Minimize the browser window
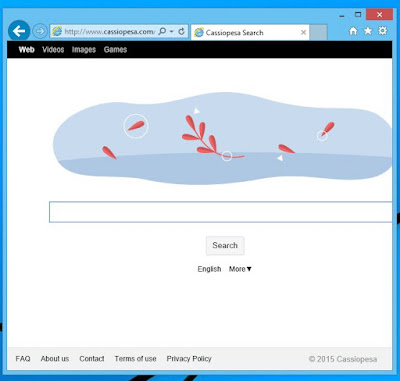Screen dimensions: 400x381 [x=342, y=15]
